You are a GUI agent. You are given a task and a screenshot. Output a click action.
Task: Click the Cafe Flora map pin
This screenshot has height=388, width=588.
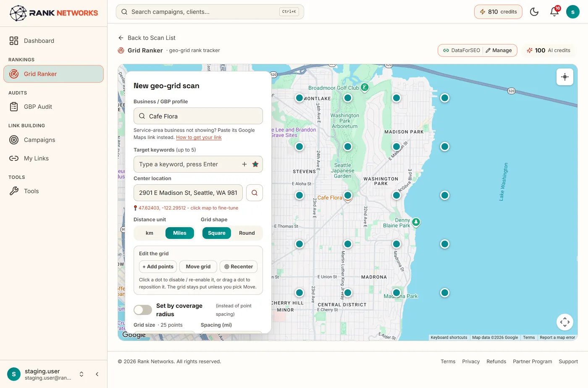tap(348, 197)
